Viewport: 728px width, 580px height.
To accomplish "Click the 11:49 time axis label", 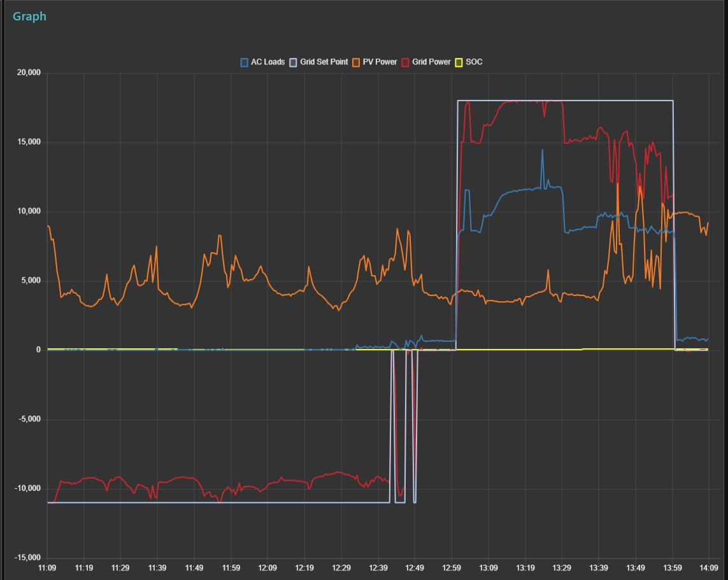I will point(194,568).
